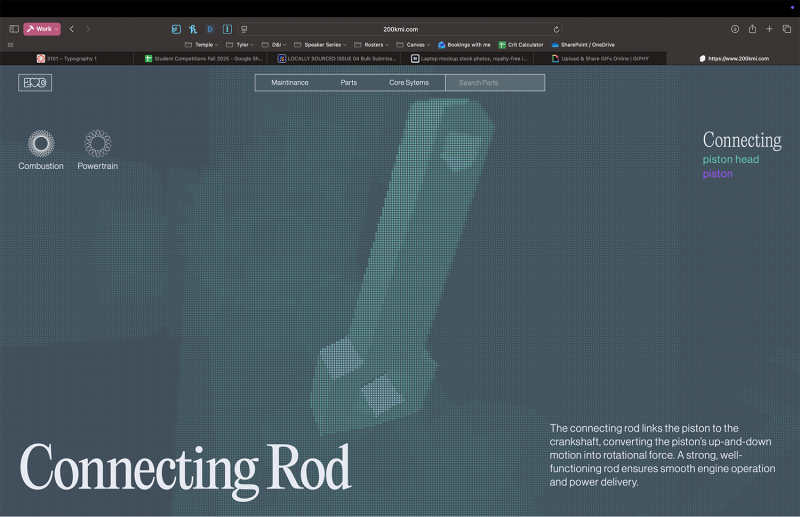The width and height of the screenshot is (800, 517).
Task: Click the Powertrain circular icon
Action: (97, 145)
